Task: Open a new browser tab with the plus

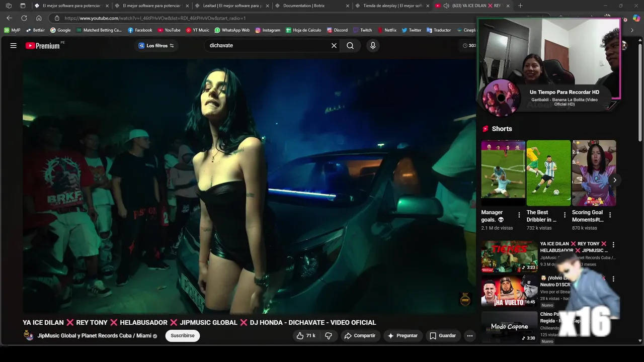Action: [x=520, y=6]
